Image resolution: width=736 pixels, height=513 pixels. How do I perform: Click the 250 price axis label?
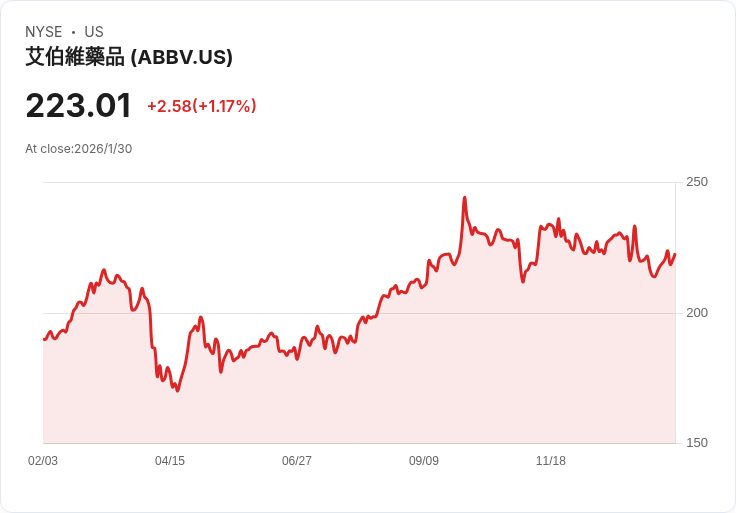697,182
